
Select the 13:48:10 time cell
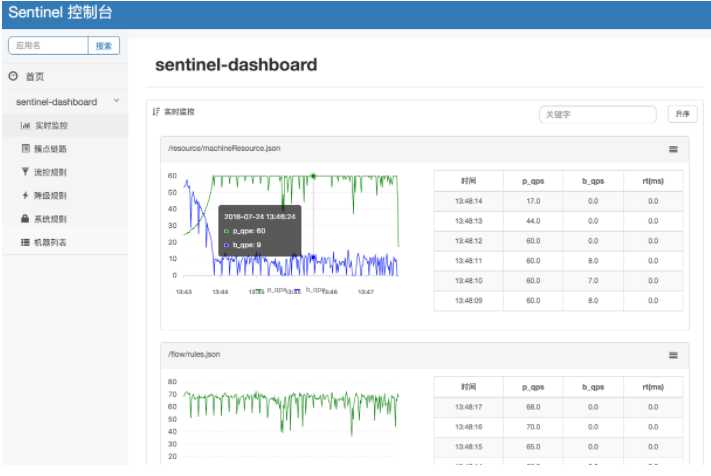[468, 281]
